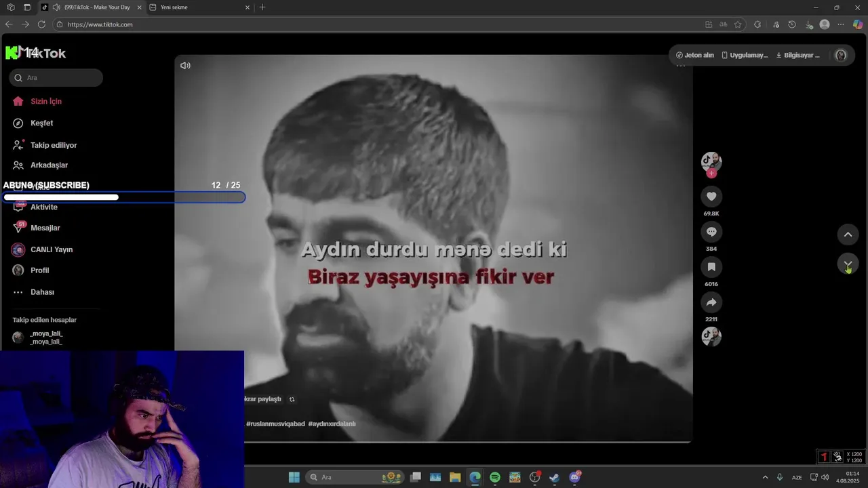
Task: Open TikTok account avatar menu
Action: click(x=841, y=56)
